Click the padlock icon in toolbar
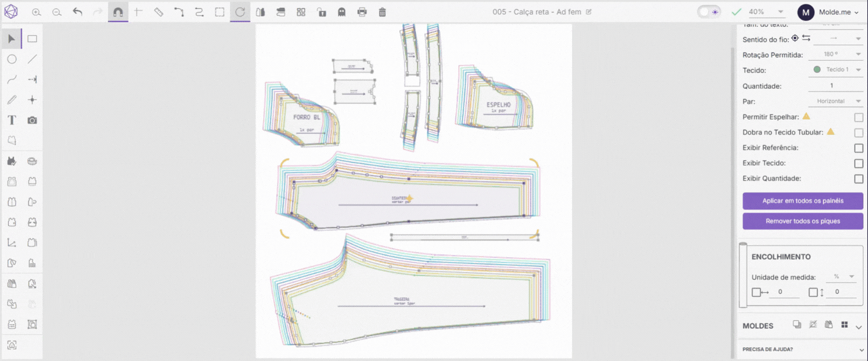The width and height of the screenshot is (868, 361). (x=322, y=12)
